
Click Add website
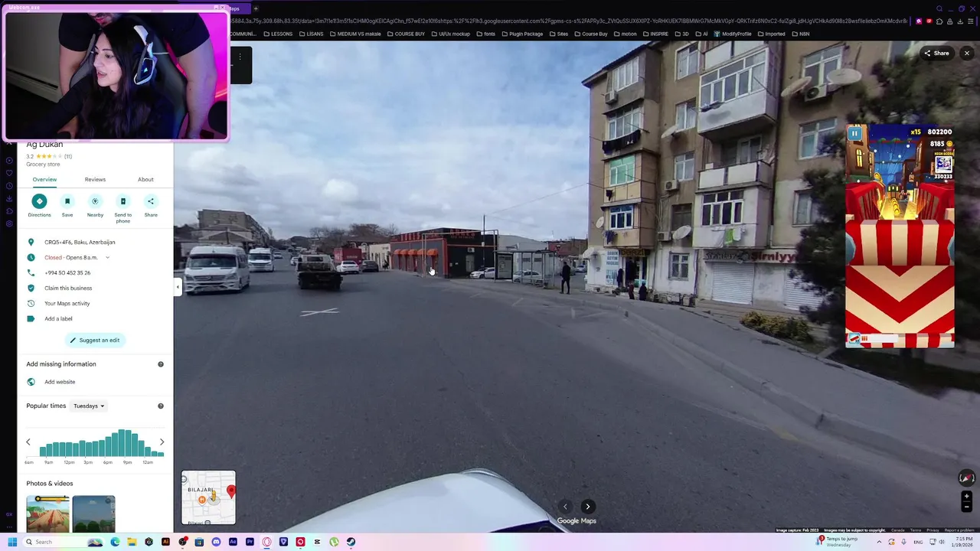tap(60, 382)
